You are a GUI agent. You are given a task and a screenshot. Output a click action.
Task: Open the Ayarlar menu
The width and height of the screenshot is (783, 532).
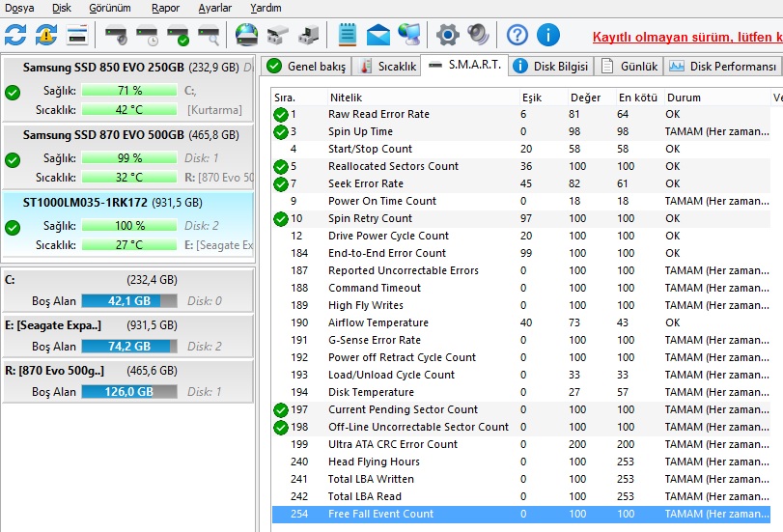(214, 8)
